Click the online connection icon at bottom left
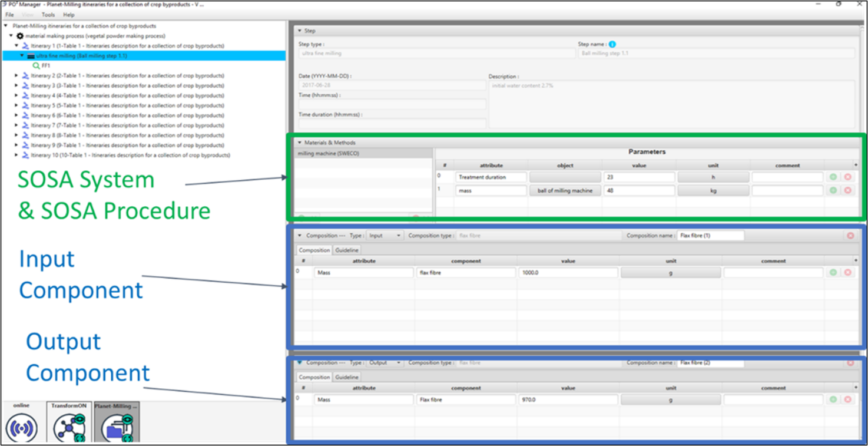This screenshot has width=868, height=446. [21, 427]
